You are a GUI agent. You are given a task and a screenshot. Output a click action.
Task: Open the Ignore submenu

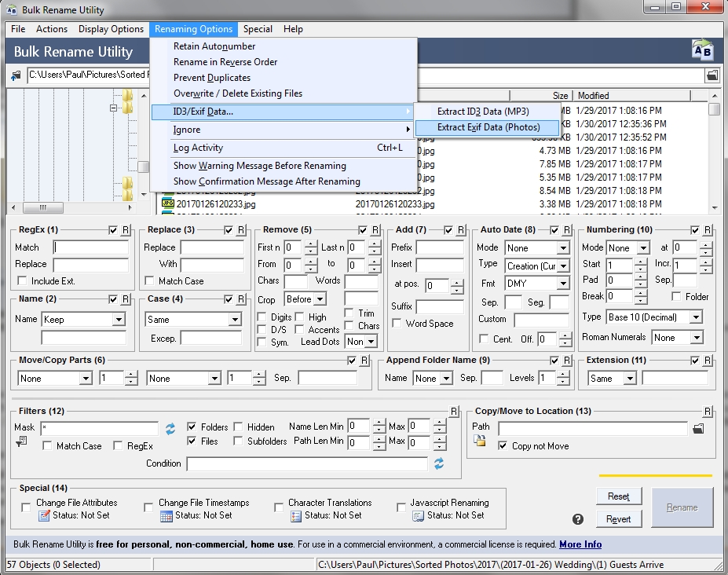(282, 130)
